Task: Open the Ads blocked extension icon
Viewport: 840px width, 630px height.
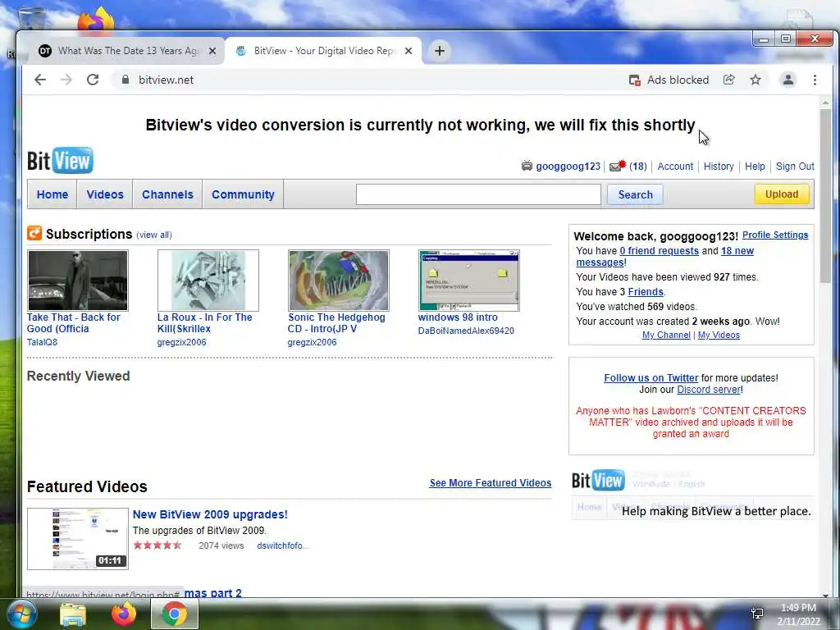Action: pyautogui.click(x=634, y=80)
